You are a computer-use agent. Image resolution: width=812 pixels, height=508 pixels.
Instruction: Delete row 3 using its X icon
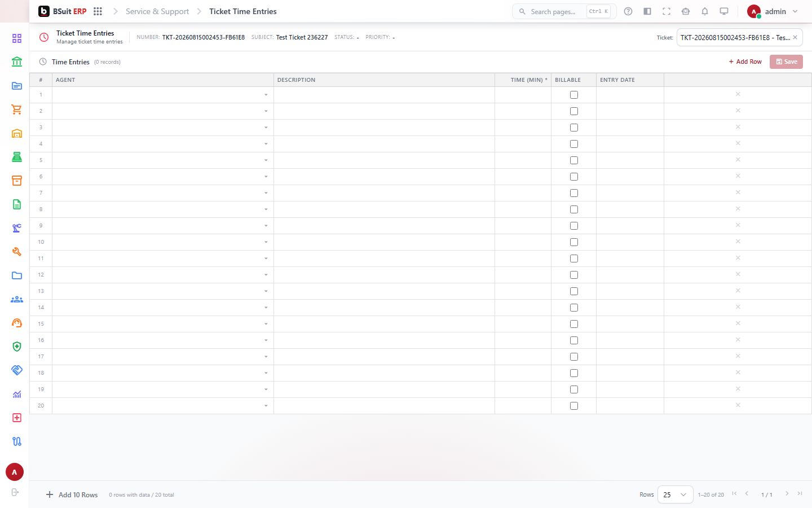[738, 127]
